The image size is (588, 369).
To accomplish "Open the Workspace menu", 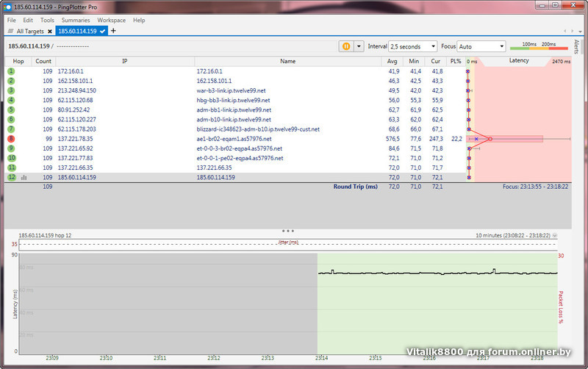I will 112,21.
